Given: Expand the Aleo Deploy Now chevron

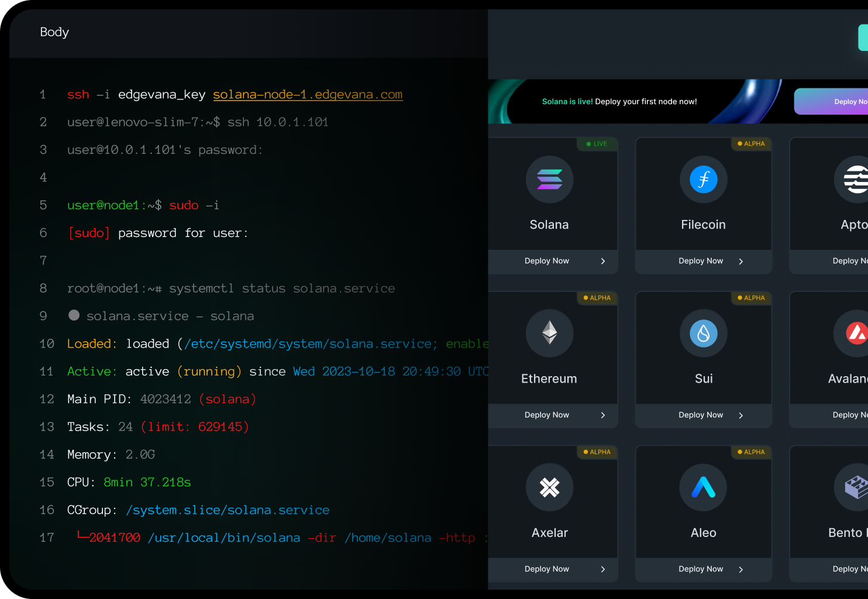Looking at the screenshot, I should [x=741, y=569].
